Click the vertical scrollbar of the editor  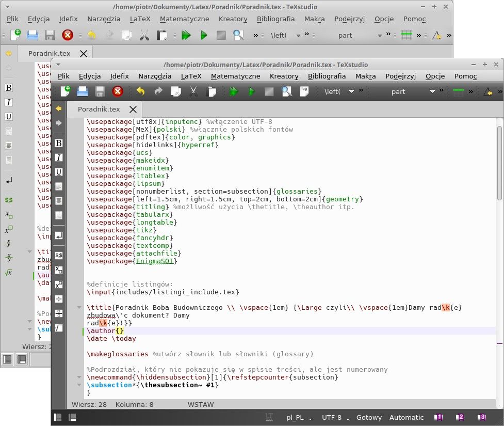tap(499, 163)
